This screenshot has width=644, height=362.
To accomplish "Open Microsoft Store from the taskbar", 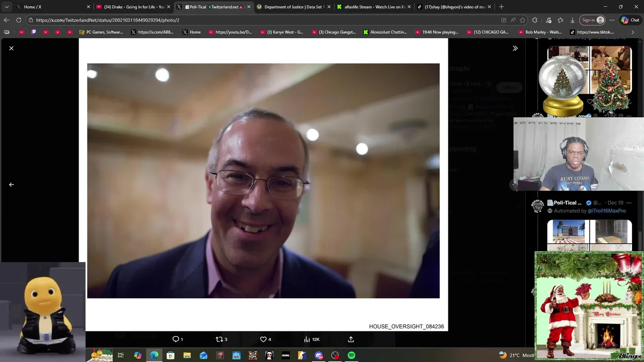I will pos(171,355).
